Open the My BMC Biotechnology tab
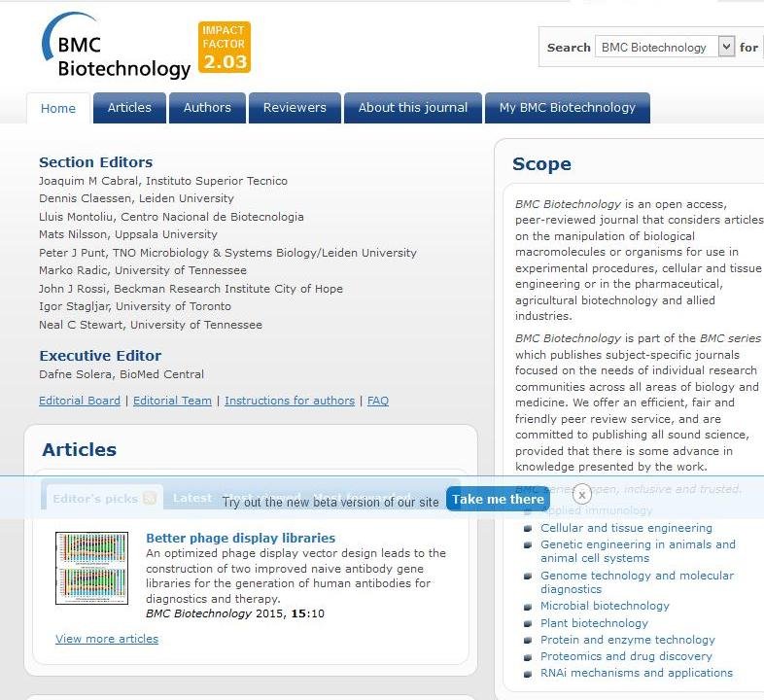The width and height of the screenshot is (764, 700). click(568, 108)
